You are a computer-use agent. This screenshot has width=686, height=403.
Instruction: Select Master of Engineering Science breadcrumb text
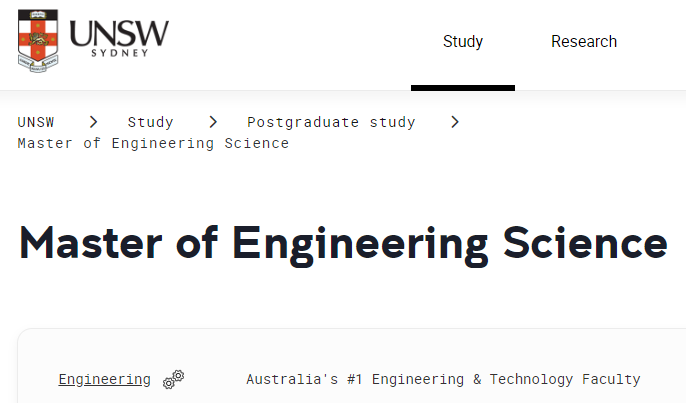pyautogui.click(x=153, y=144)
